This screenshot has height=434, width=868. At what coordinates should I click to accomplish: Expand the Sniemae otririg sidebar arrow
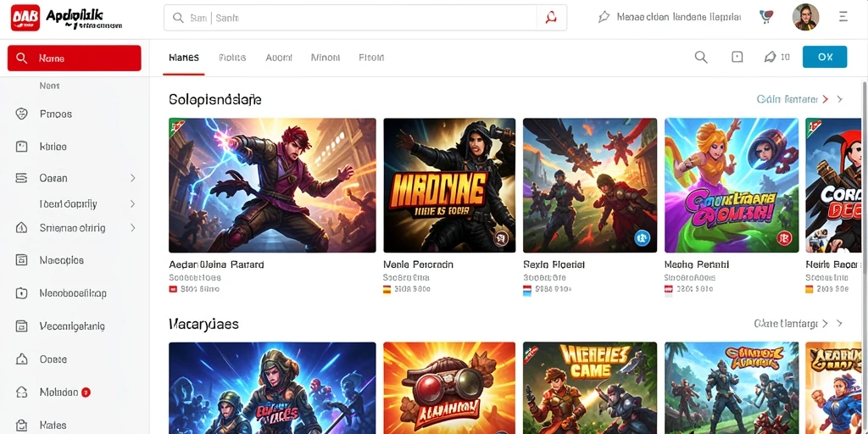pos(133,227)
